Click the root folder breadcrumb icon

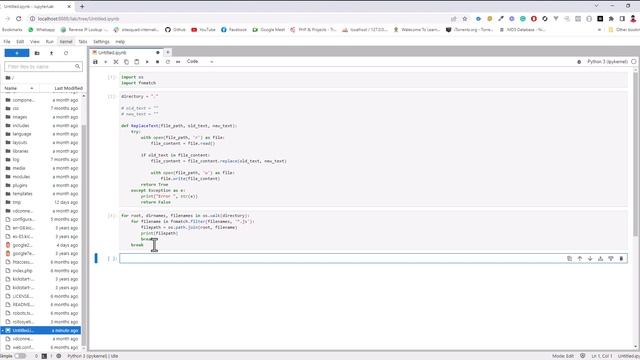[x=8, y=78]
